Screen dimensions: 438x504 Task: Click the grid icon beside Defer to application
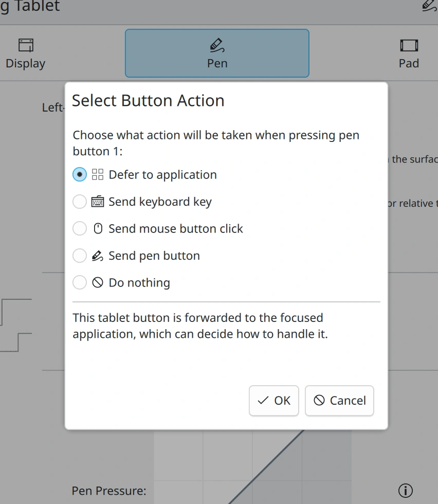(x=98, y=174)
